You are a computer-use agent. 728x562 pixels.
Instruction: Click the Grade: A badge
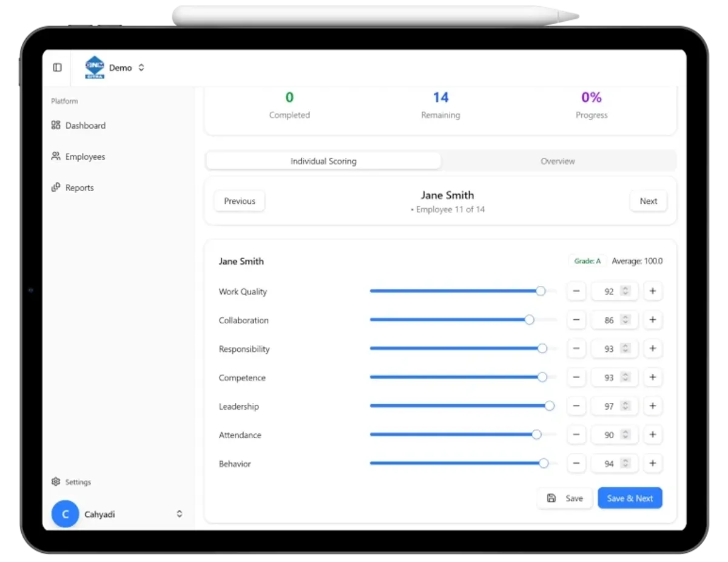tap(587, 261)
